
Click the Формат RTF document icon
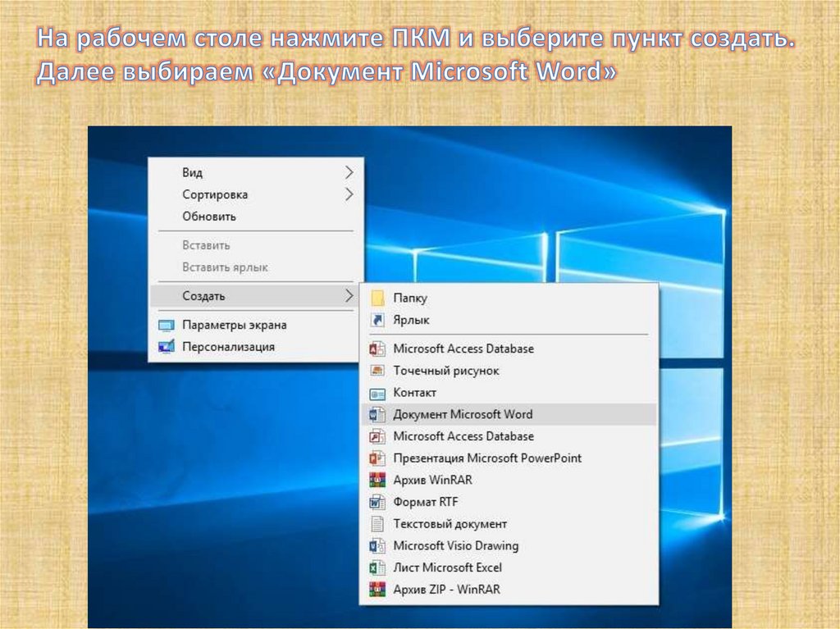point(377,502)
